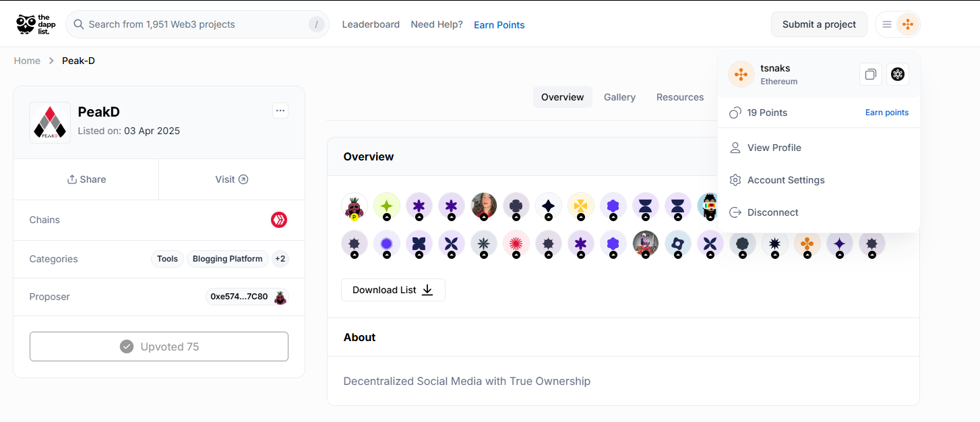
Task: Select the yellow pinwheel voter avatar
Action: pos(581,206)
